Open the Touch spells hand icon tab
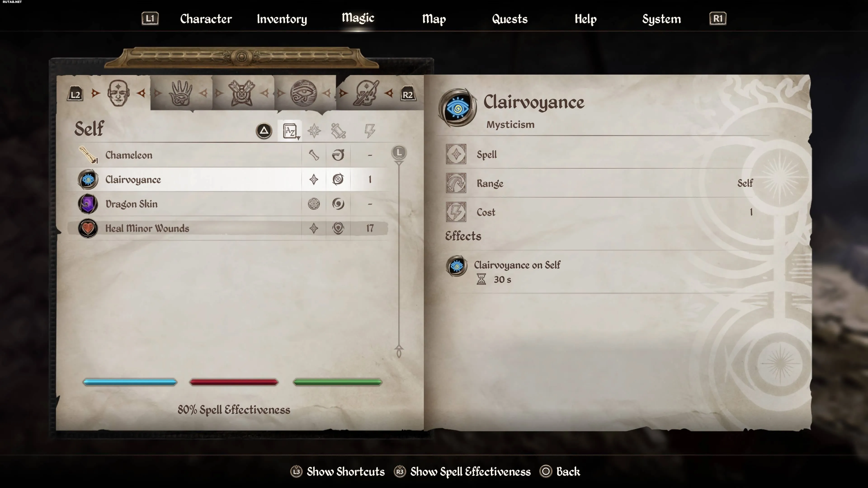The height and width of the screenshot is (488, 868). pyautogui.click(x=181, y=93)
